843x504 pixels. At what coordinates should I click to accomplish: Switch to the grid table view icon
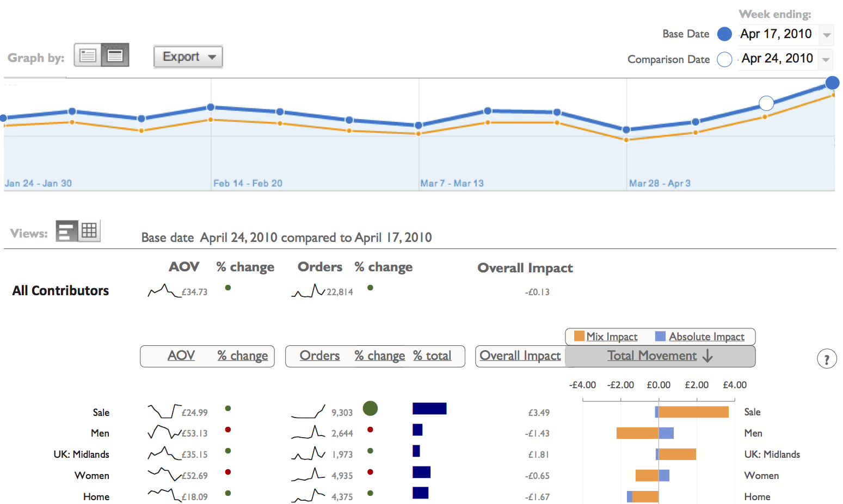[x=90, y=231]
